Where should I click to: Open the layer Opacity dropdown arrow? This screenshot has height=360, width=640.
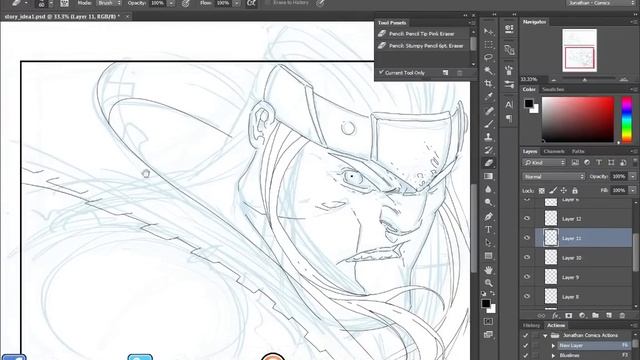coord(633,176)
